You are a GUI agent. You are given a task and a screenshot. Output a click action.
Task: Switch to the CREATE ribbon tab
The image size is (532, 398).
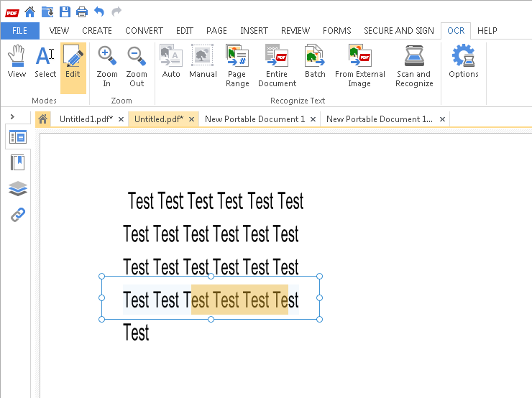97,31
